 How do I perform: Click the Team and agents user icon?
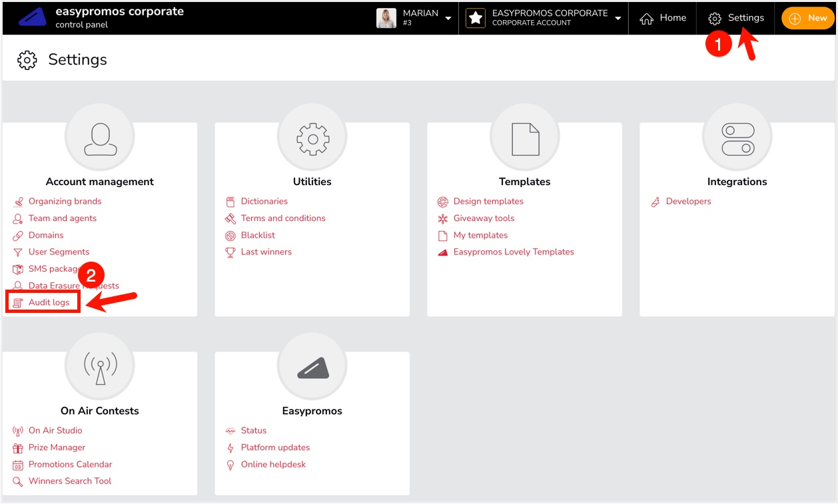pyautogui.click(x=18, y=218)
